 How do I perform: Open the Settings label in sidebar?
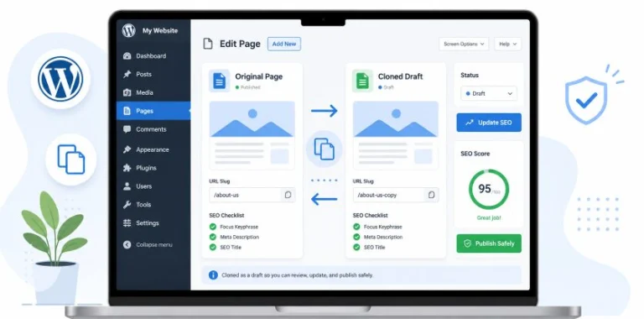point(148,222)
